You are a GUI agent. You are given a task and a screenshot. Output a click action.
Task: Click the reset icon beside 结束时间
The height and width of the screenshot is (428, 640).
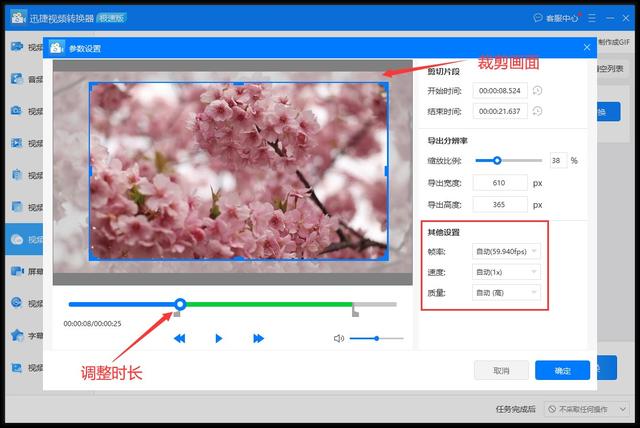click(x=538, y=111)
